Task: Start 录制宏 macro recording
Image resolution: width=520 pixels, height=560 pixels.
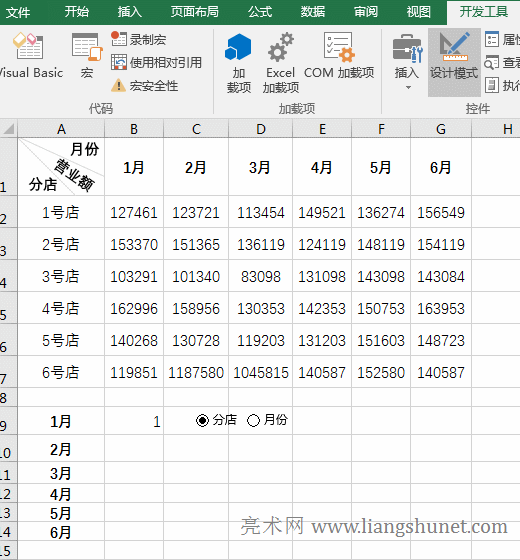Action: pos(139,39)
